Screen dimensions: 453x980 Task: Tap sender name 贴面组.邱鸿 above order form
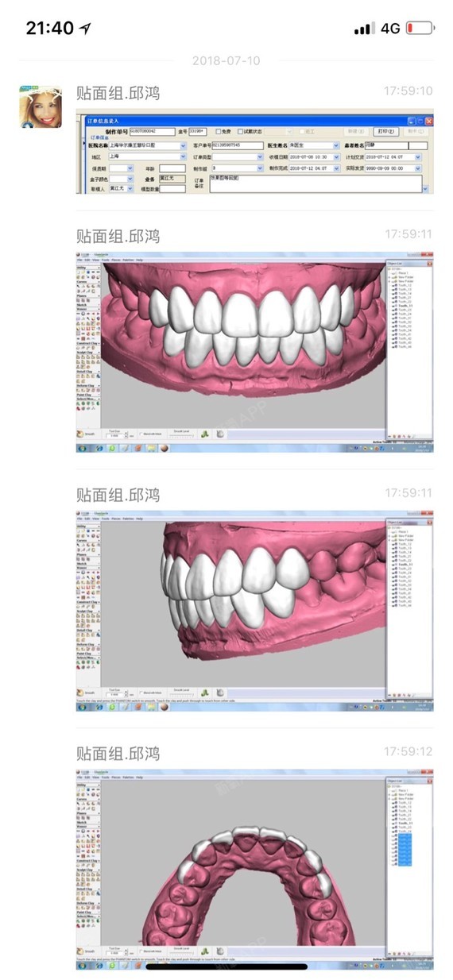[x=118, y=93]
